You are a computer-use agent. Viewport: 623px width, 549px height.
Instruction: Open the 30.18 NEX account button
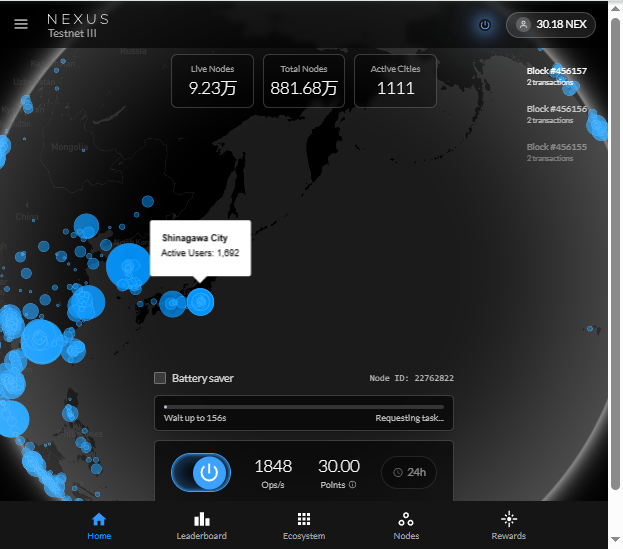tap(551, 25)
